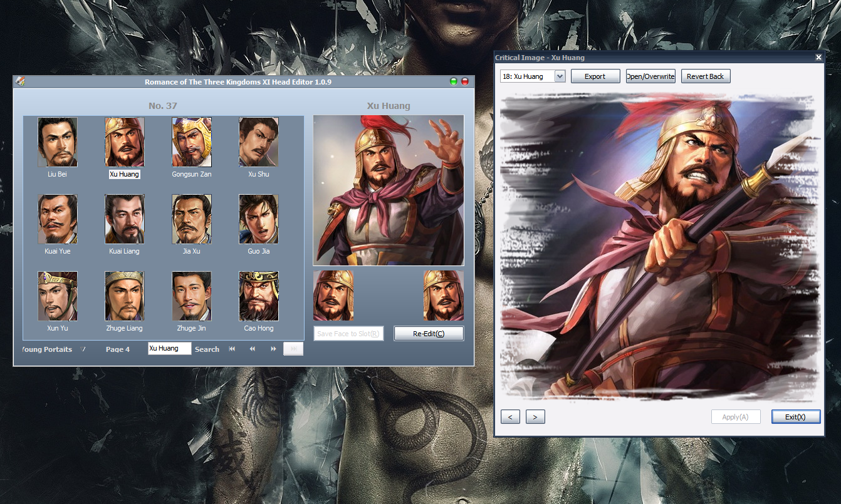The image size is (841, 504).
Task: Click the Search label button
Action: point(207,349)
